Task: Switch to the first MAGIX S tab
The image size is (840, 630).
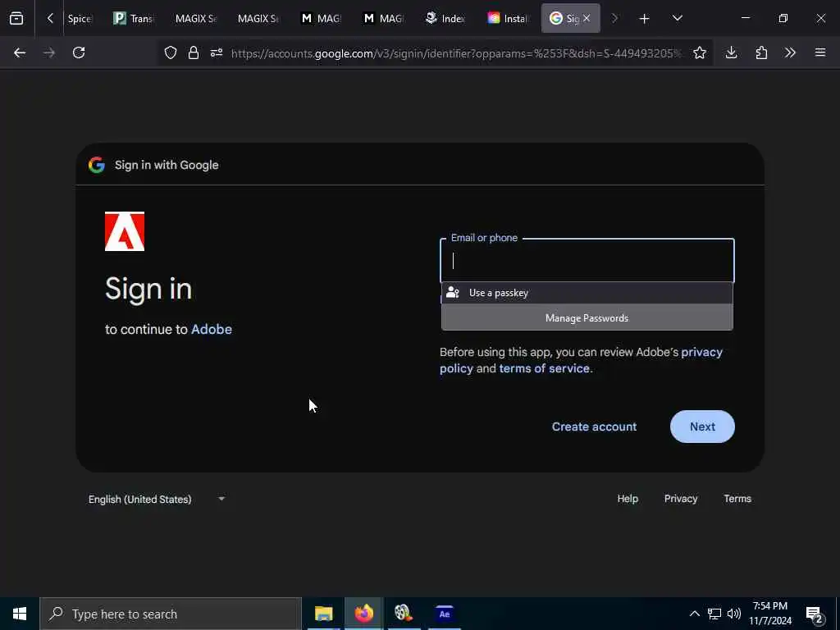Action: point(195,19)
